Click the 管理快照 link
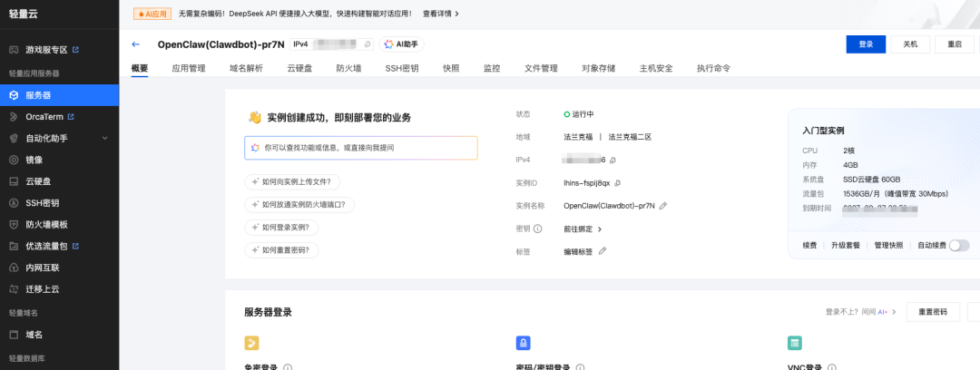The height and width of the screenshot is (370, 980). (888, 246)
